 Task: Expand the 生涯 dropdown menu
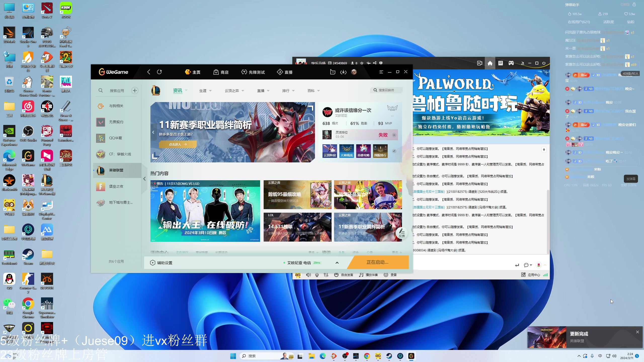click(206, 91)
